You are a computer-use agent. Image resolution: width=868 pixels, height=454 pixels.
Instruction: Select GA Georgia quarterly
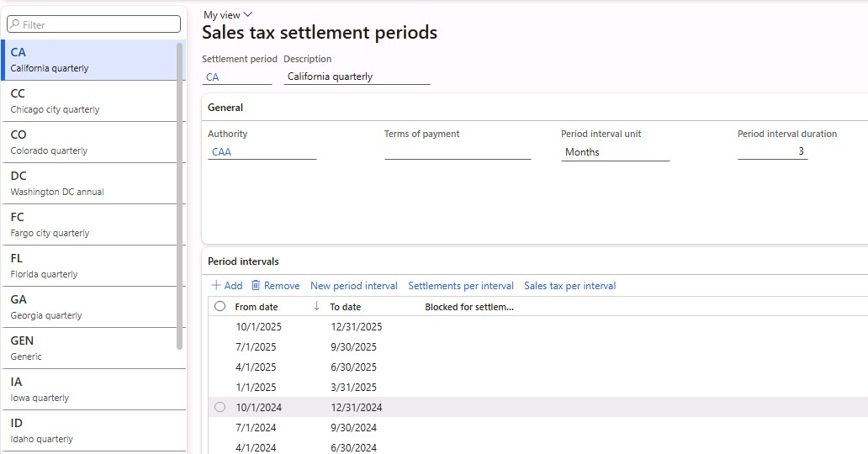[x=90, y=307]
